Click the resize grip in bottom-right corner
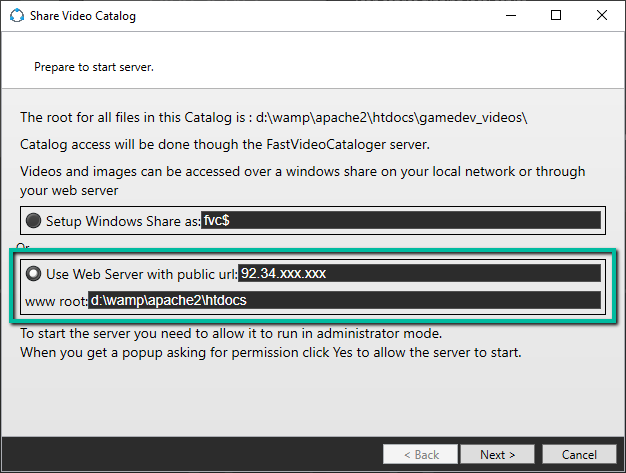The width and height of the screenshot is (626, 473). pyautogui.click(x=619, y=466)
